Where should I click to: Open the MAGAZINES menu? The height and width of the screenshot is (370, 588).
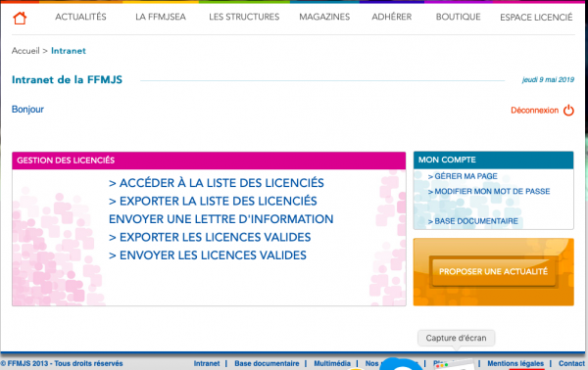tap(324, 17)
